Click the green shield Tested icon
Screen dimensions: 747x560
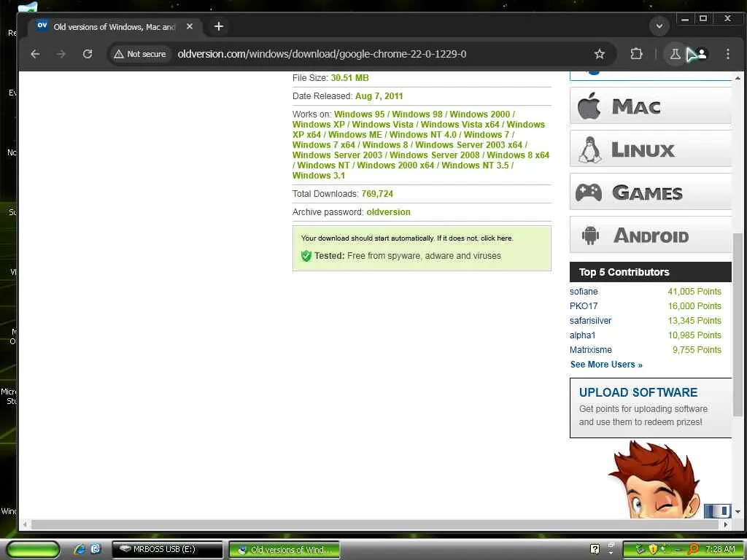306,256
